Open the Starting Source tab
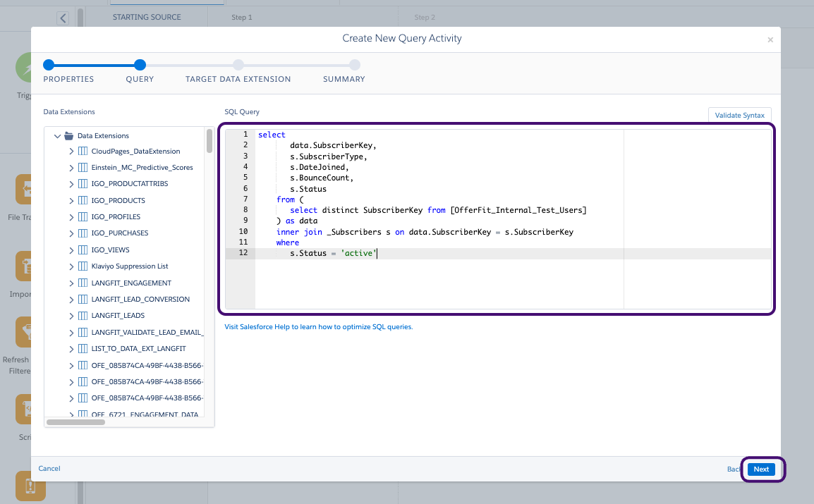Viewport: 814px width, 504px height. (147, 17)
